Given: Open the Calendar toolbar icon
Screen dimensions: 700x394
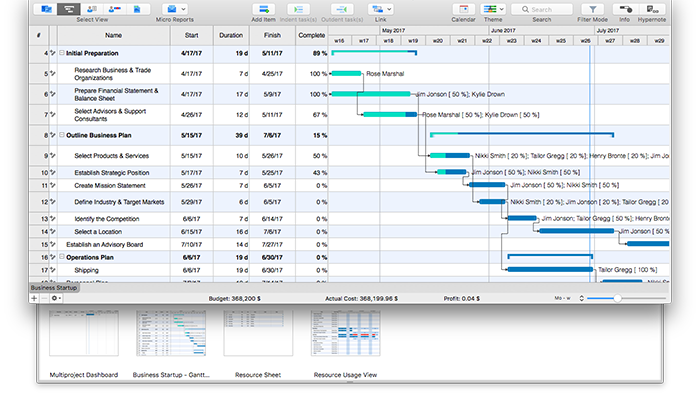Looking at the screenshot, I should pyautogui.click(x=463, y=9).
